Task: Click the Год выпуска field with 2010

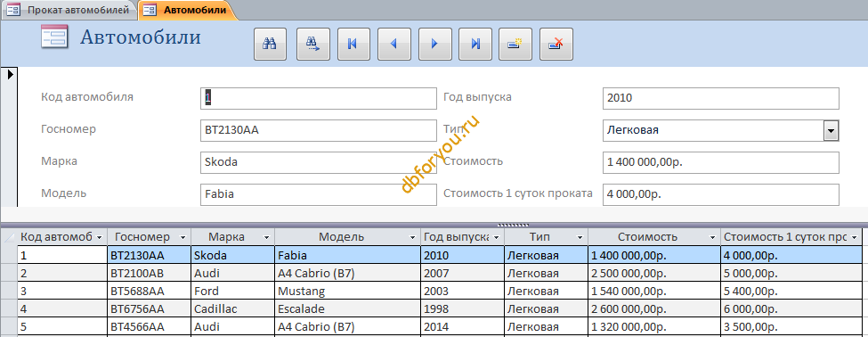Action: coord(721,98)
